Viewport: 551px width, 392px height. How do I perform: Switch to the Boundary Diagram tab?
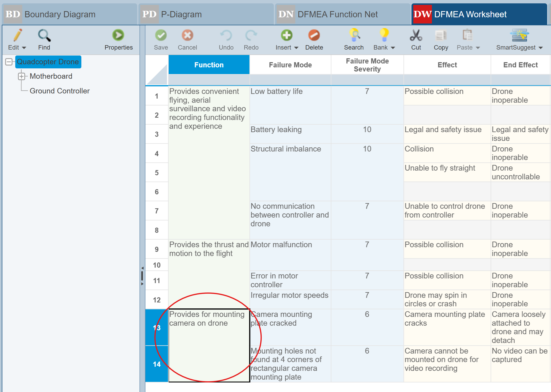[60, 14]
